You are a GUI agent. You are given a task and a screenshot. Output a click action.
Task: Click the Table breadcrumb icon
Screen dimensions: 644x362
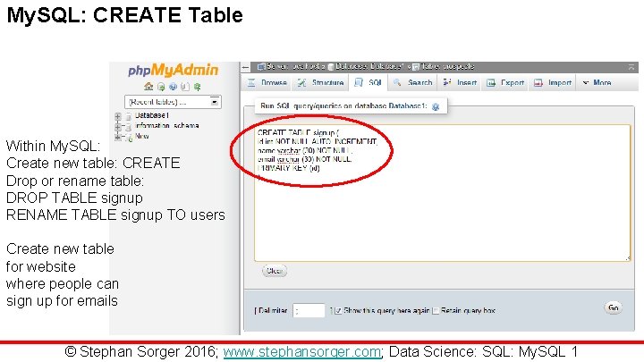pyautogui.click(x=416, y=66)
